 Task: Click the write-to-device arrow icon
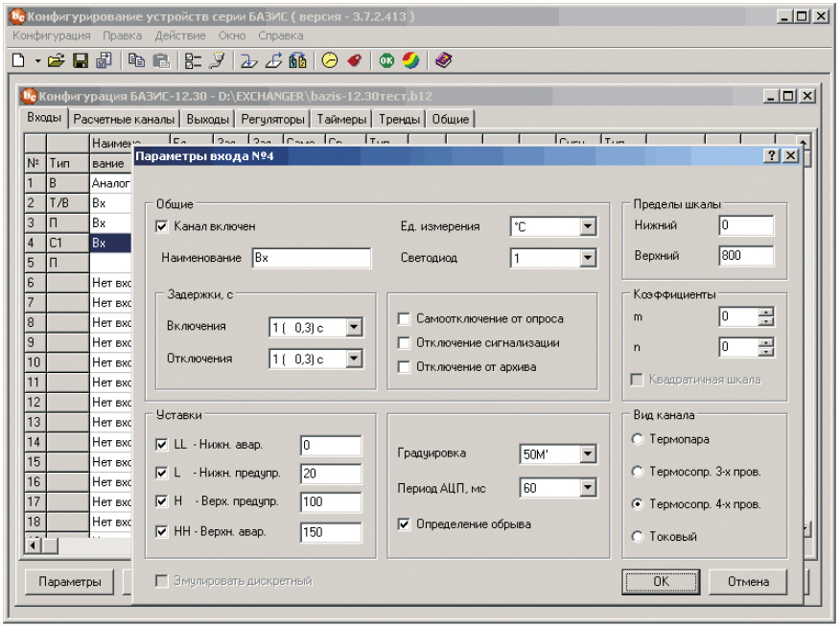click(273, 60)
